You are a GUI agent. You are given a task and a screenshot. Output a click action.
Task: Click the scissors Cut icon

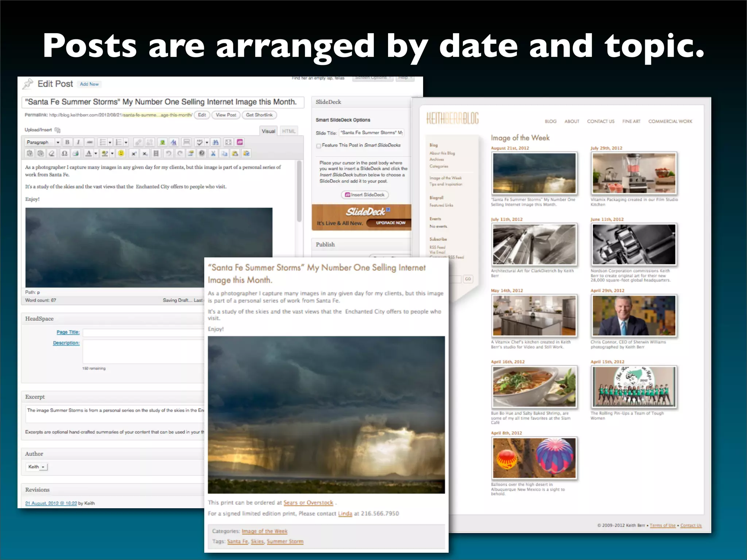pyautogui.click(x=213, y=153)
